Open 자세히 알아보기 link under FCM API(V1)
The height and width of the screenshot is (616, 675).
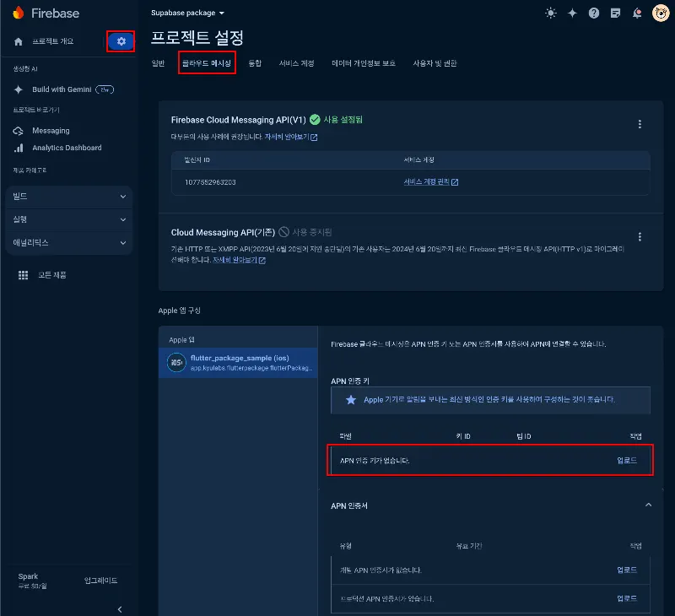click(x=290, y=137)
